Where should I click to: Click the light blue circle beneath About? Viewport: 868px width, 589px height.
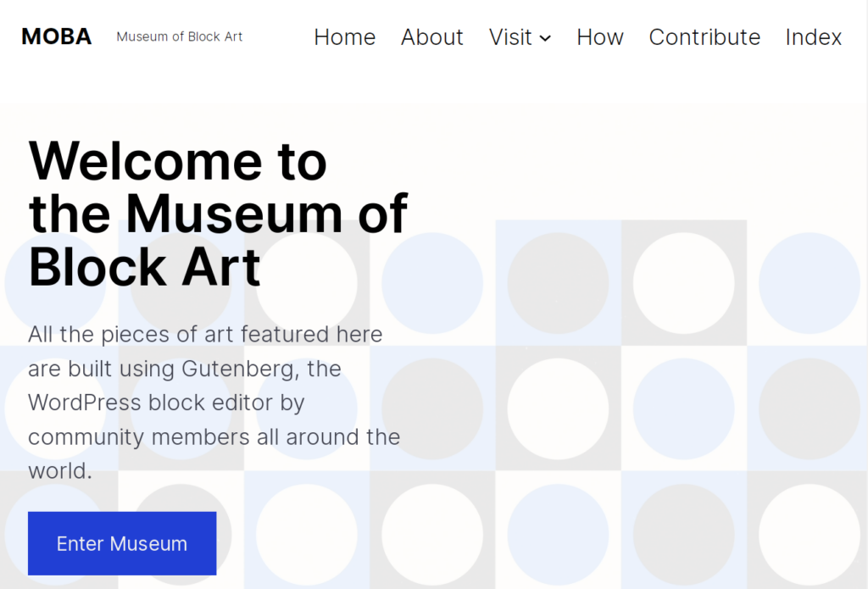[x=432, y=283]
